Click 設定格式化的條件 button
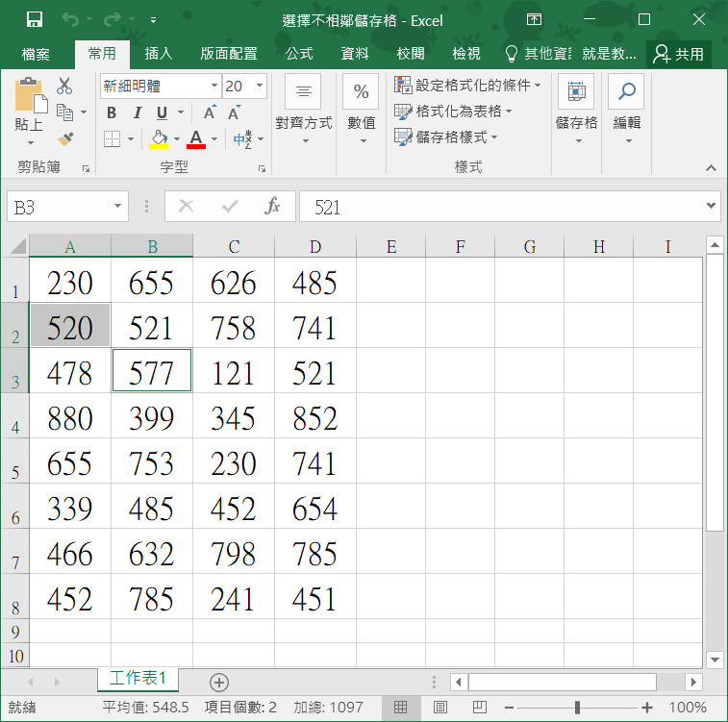This screenshot has width=728, height=722. [467, 86]
